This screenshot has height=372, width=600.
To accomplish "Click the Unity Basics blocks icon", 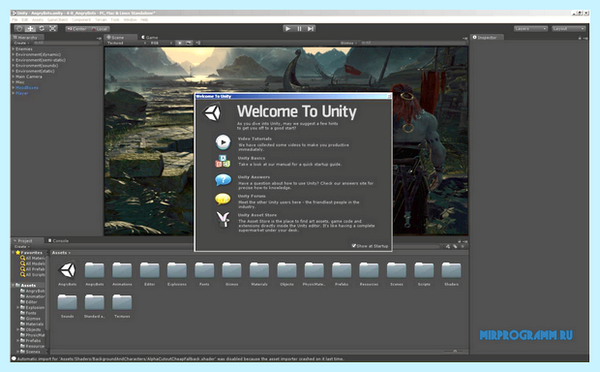I will tap(223, 161).
